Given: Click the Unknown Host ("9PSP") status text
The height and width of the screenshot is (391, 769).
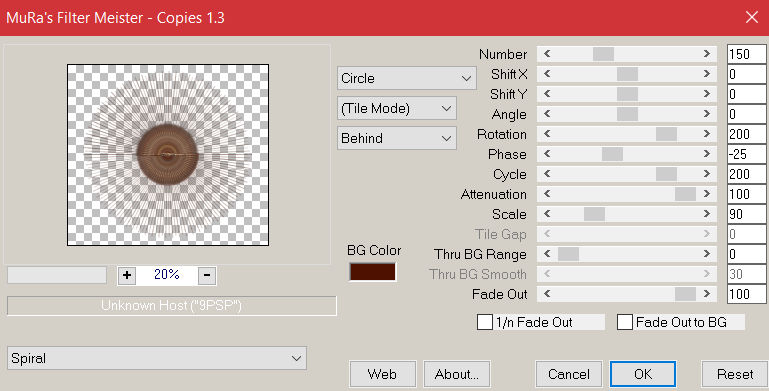Looking at the screenshot, I should coord(172,306).
